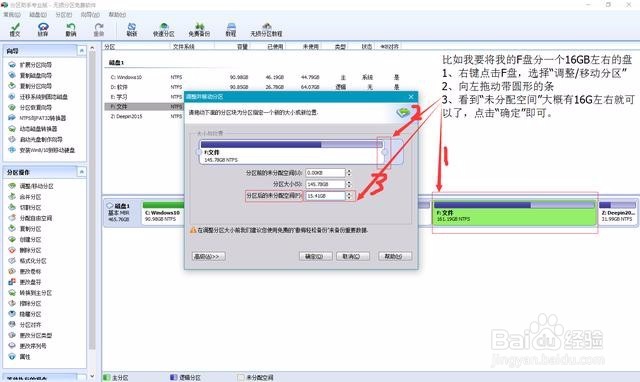Open 迁移系统到固态磁盘 wizard

[38, 97]
